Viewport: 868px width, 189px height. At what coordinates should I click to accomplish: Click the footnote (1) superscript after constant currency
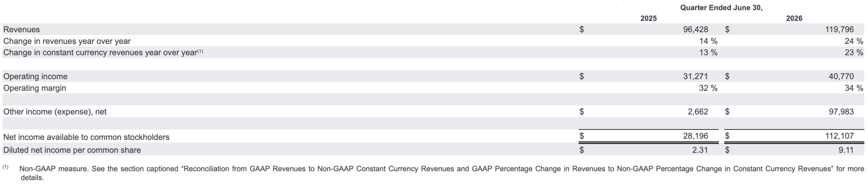200,51
